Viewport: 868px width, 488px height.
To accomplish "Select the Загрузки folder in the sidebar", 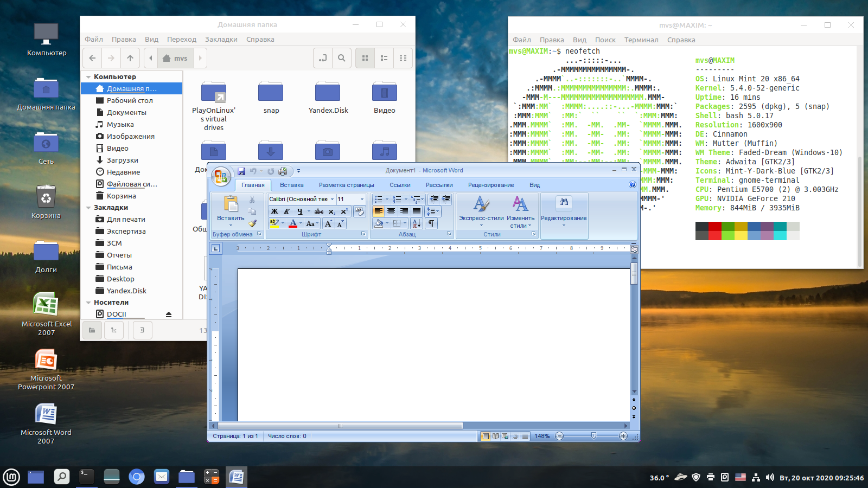I will point(122,160).
